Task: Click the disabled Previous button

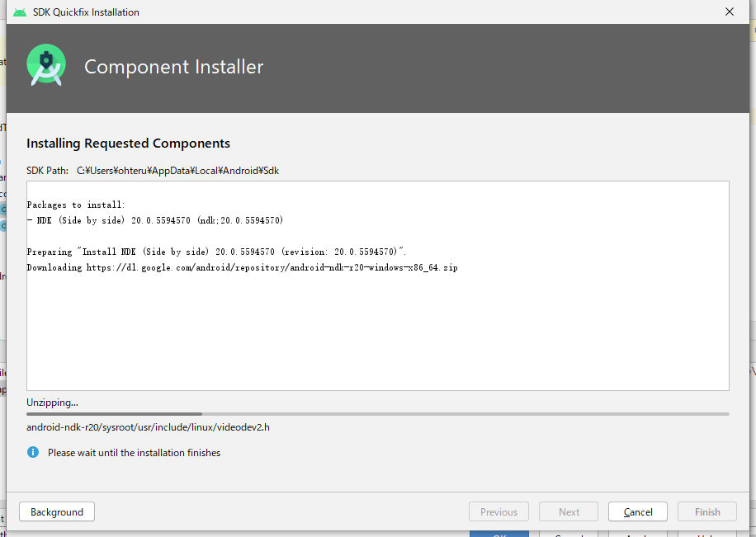Action: tap(498, 511)
